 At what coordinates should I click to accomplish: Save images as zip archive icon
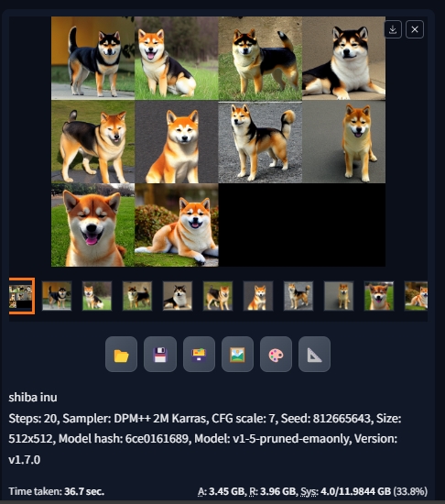(x=199, y=355)
